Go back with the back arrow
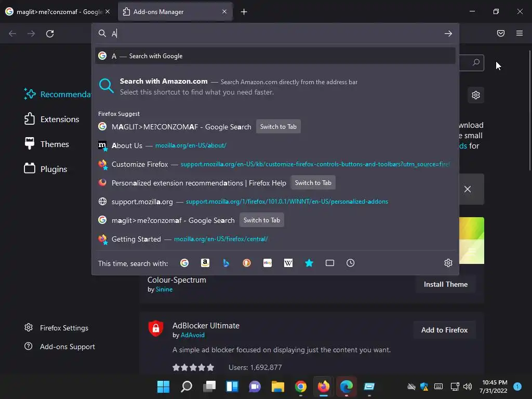The height and width of the screenshot is (399, 532). tap(12, 34)
